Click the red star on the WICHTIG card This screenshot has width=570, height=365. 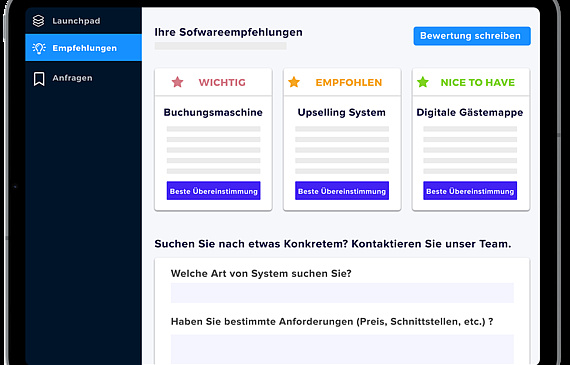[x=177, y=82]
